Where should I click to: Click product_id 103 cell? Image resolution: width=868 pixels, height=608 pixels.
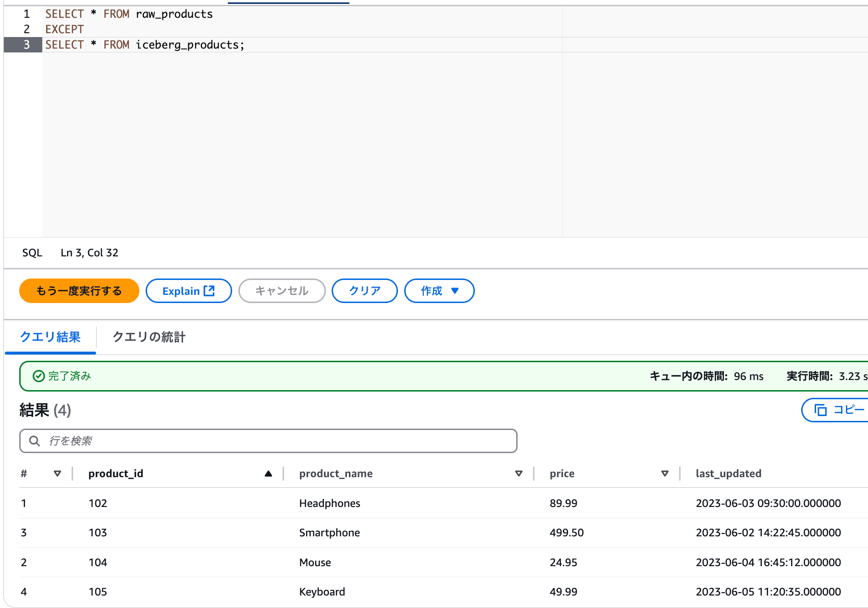coord(98,532)
